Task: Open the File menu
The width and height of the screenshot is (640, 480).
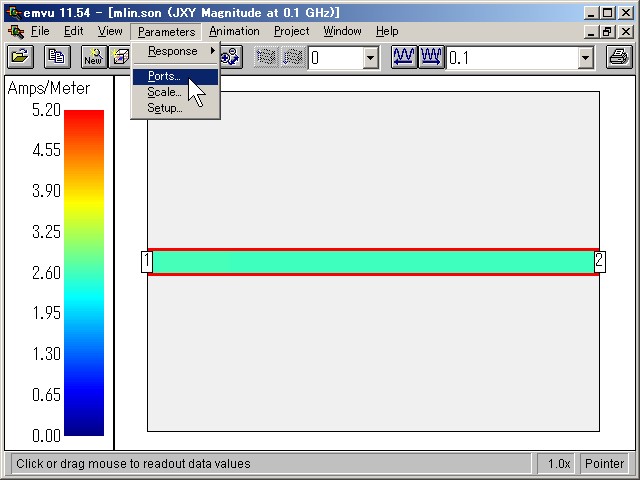Action: (40, 31)
